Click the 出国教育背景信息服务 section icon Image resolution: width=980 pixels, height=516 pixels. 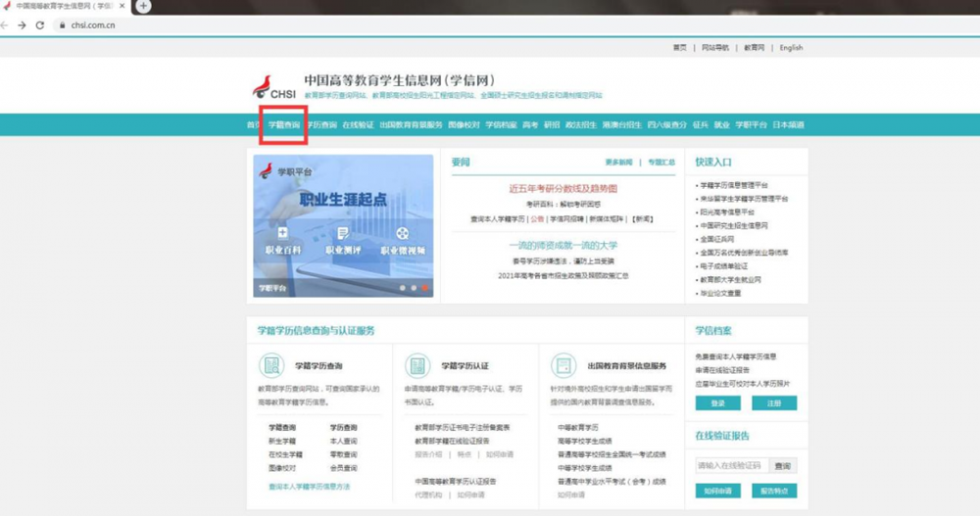[x=563, y=365]
